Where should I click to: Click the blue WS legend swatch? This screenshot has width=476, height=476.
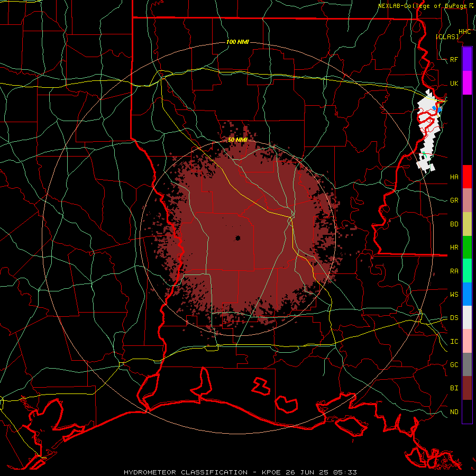[467, 294]
